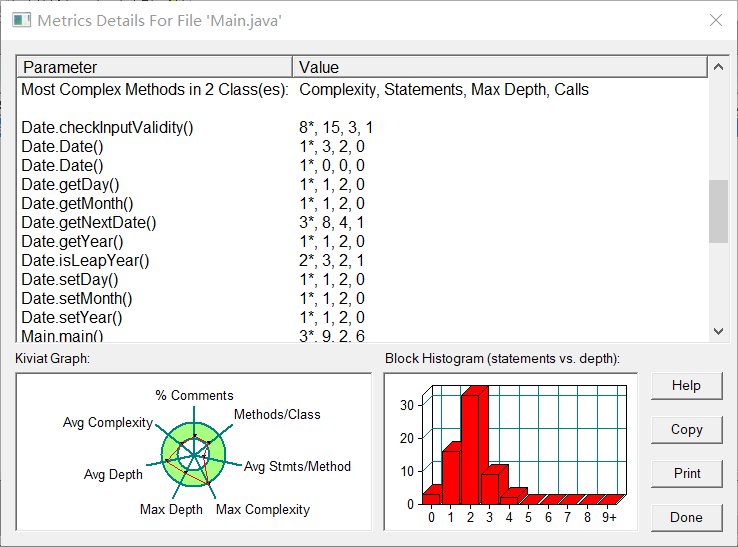Image resolution: width=738 pixels, height=547 pixels.
Task: Select the Date.isLeapYear() row
Action: pyautogui.click(x=362, y=260)
